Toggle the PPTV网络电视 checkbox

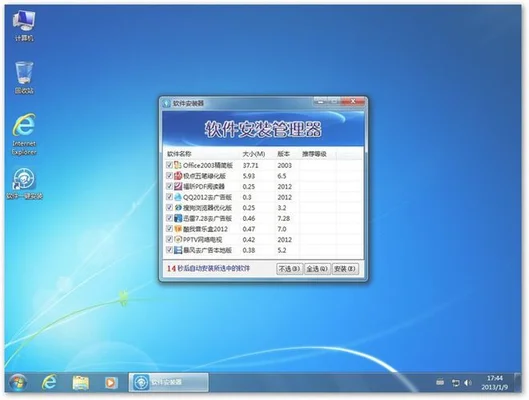tap(169, 239)
